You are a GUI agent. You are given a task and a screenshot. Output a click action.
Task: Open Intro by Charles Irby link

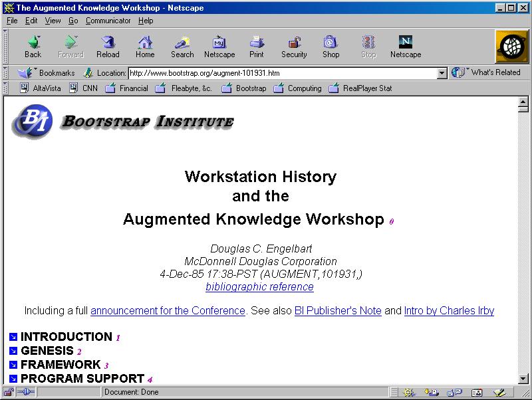pos(449,310)
